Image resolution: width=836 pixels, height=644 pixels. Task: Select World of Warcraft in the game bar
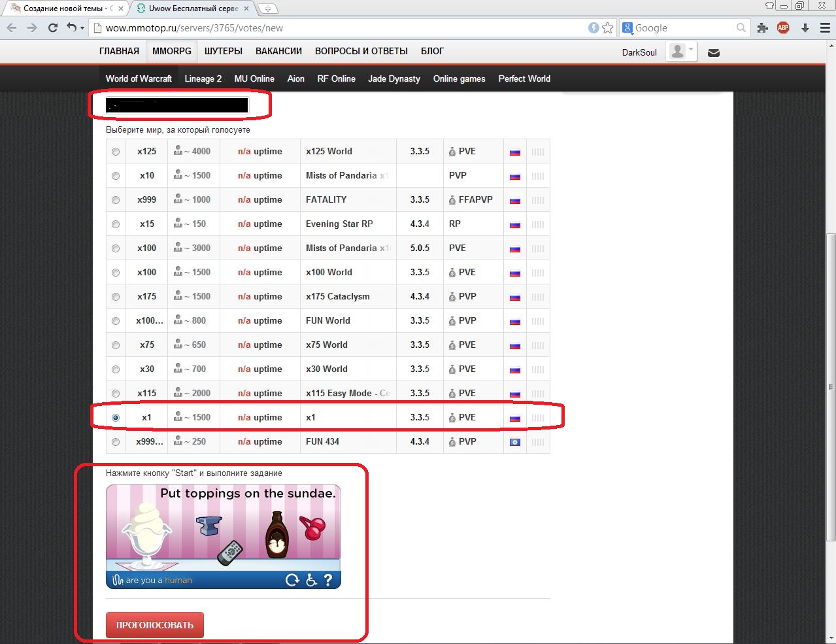tap(139, 78)
